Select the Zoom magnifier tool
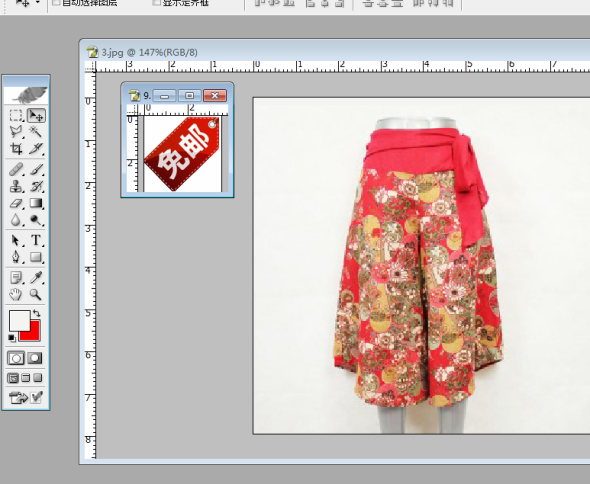The image size is (590, 484). (x=36, y=294)
